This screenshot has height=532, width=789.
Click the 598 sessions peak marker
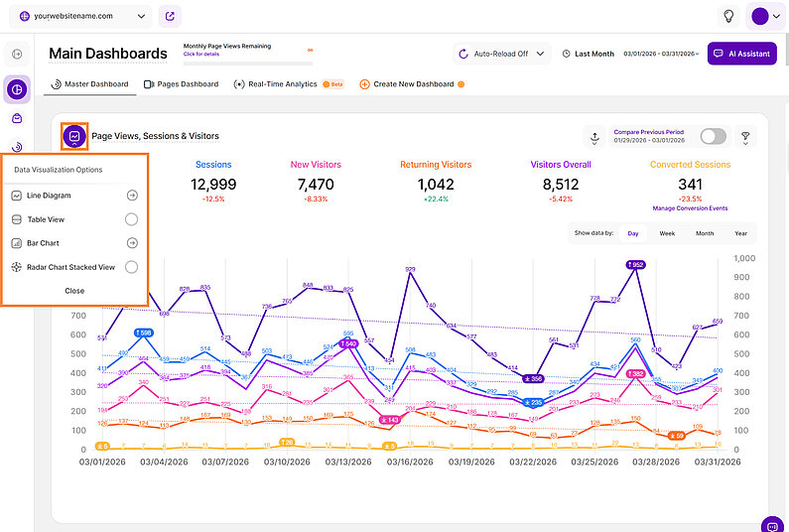[143, 332]
